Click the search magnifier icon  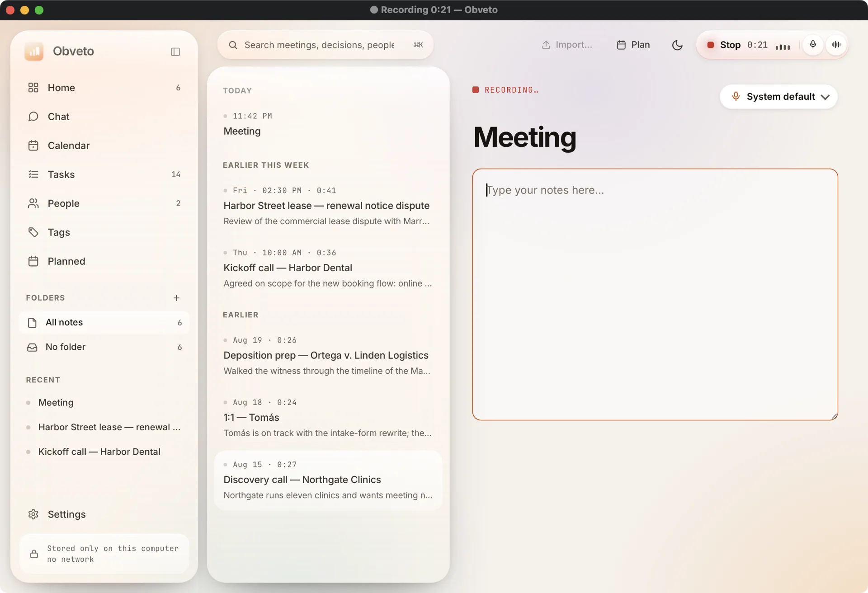233,45
